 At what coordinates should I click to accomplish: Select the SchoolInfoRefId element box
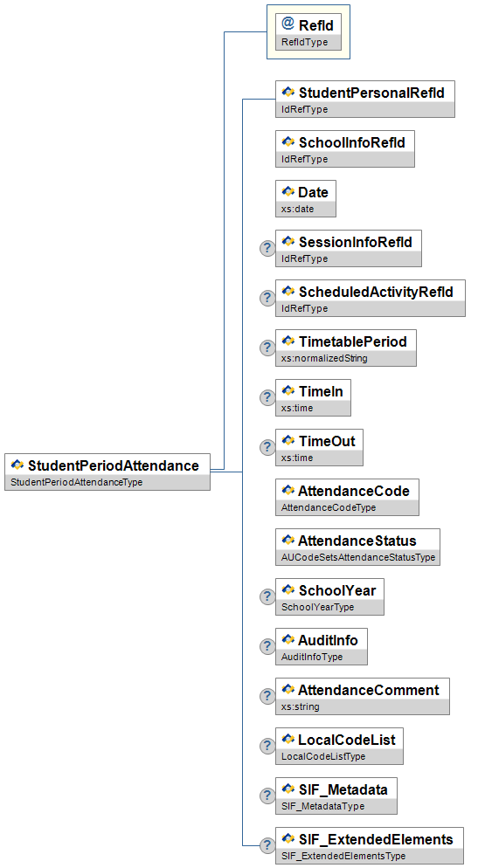coord(345,148)
